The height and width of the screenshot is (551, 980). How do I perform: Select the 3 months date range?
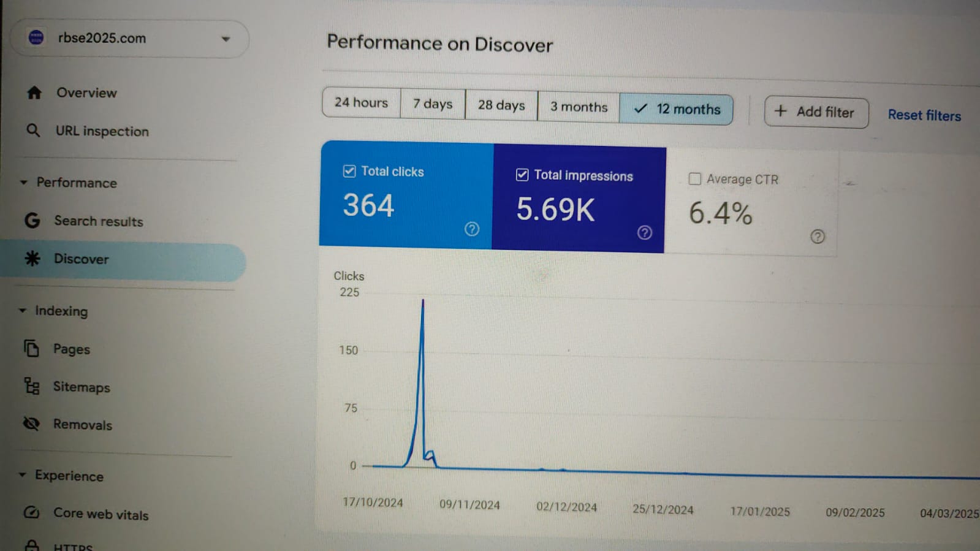(x=579, y=107)
